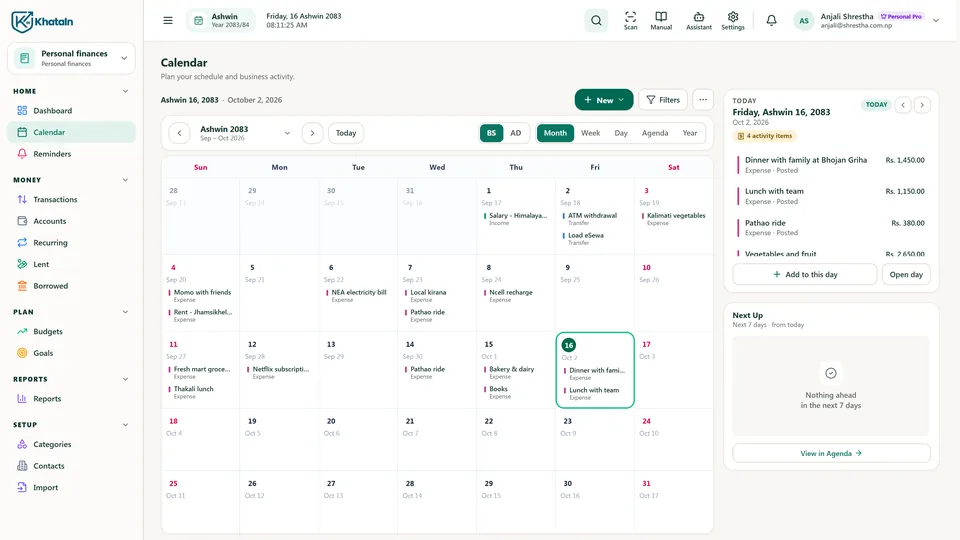Switch to Year view tab
The image size is (960, 540).
[x=689, y=133]
